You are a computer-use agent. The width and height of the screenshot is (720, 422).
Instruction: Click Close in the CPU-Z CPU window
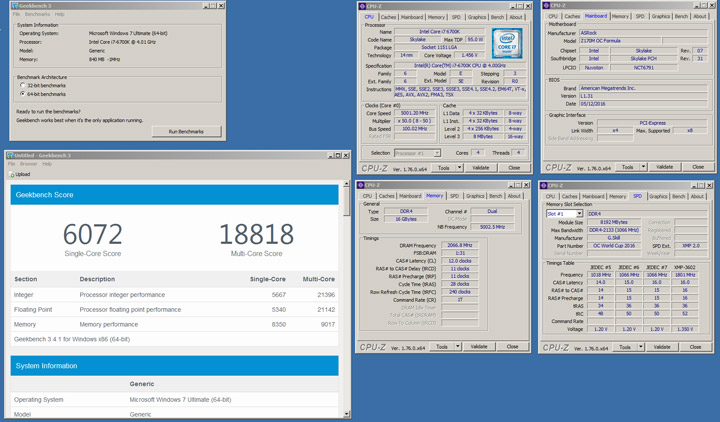tap(514, 168)
